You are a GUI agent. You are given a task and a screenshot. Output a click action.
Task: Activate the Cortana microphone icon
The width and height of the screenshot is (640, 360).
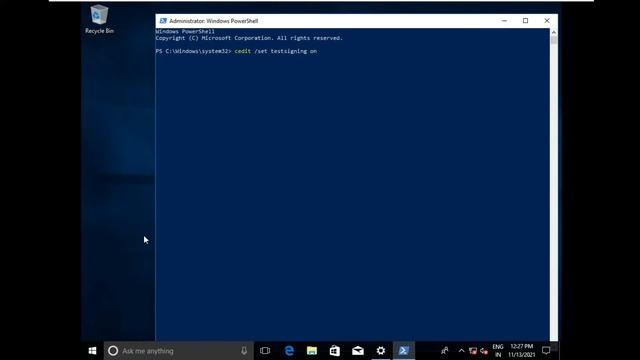click(x=244, y=351)
